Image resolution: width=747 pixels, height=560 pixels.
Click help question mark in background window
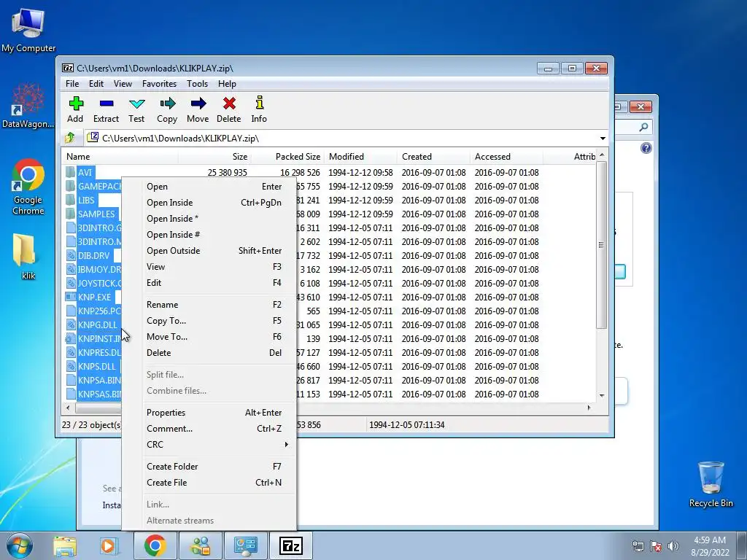646,148
